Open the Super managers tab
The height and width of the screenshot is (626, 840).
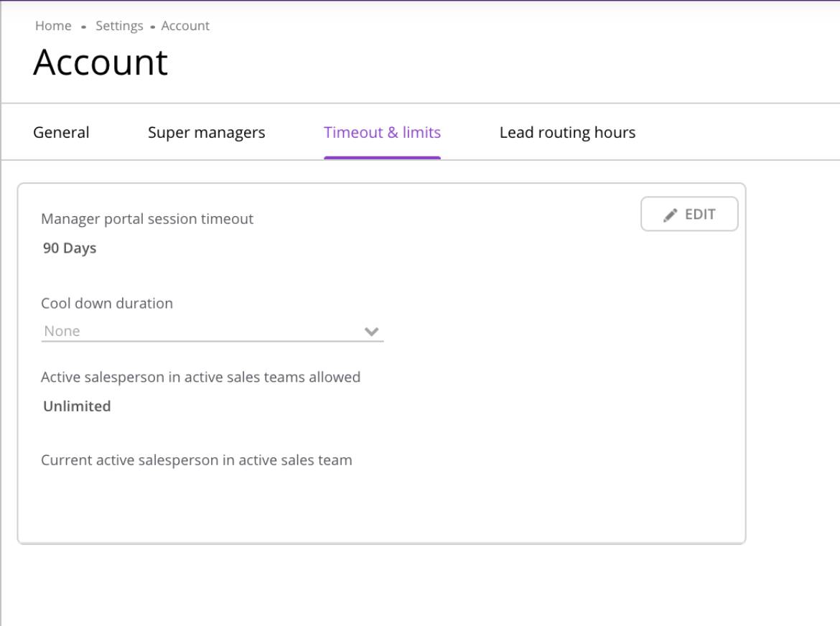point(206,133)
